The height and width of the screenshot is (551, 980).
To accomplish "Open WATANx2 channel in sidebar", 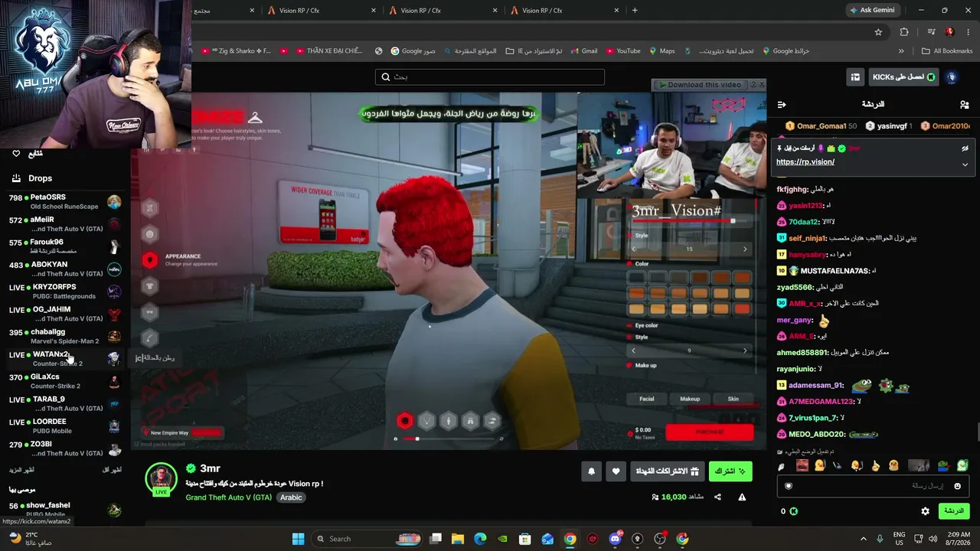I will point(65,359).
